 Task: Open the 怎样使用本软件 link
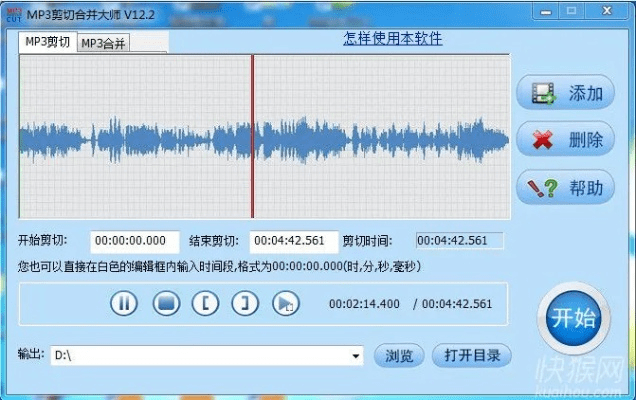[393, 39]
